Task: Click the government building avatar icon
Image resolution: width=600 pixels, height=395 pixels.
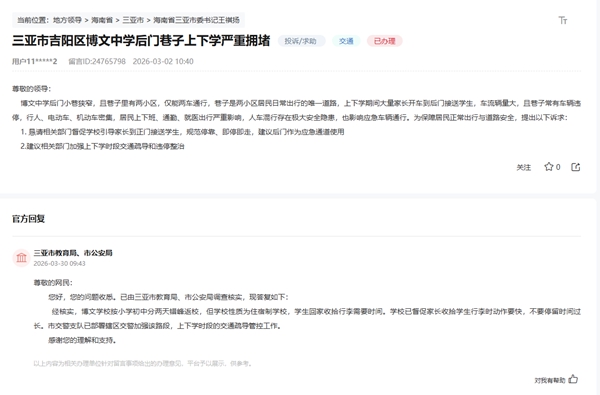Action: point(21,258)
